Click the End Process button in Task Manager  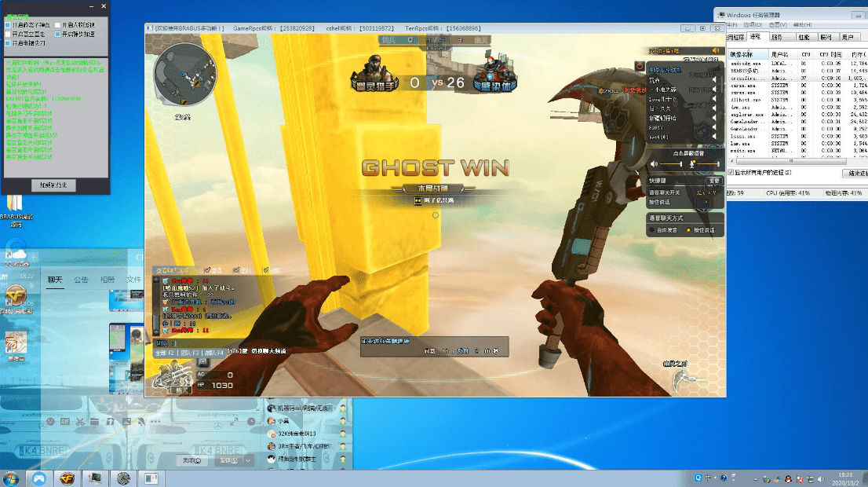pos(855,174)
